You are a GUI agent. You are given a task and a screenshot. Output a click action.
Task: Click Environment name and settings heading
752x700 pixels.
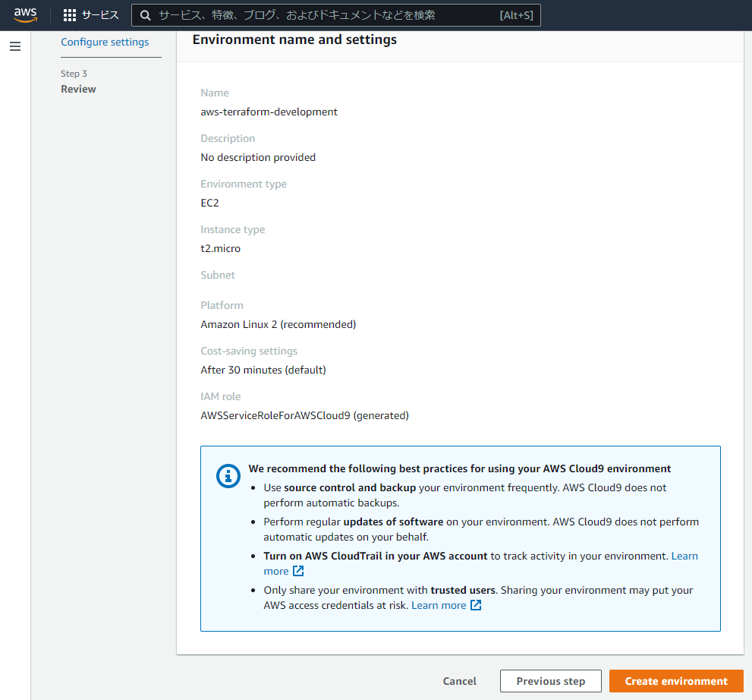(294, 39)
